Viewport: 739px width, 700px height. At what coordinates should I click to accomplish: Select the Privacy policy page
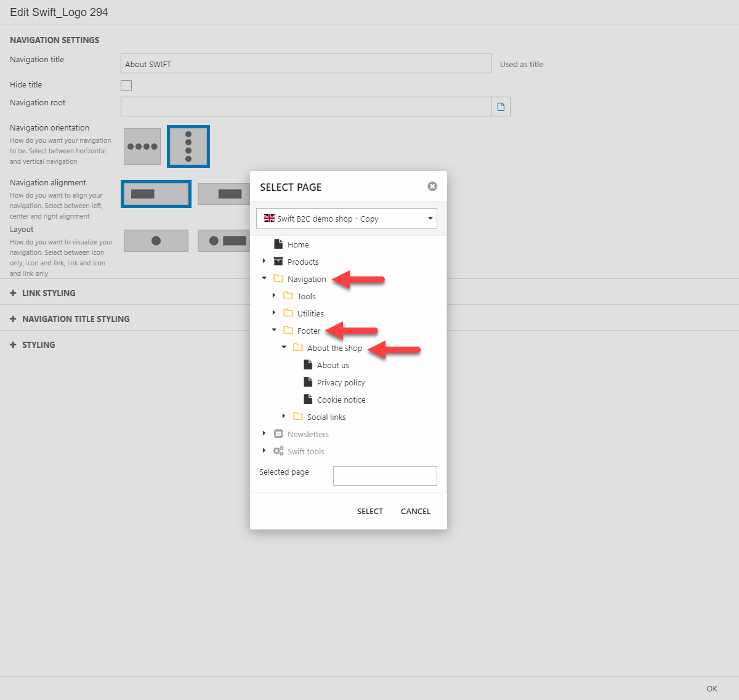click(x=341, y=382)
